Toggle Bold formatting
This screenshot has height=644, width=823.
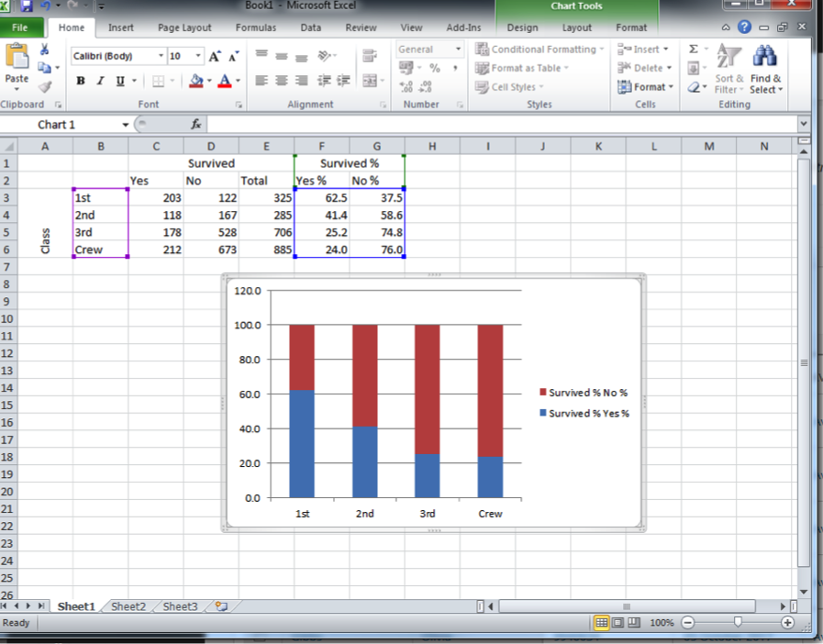tap(81, 81)
